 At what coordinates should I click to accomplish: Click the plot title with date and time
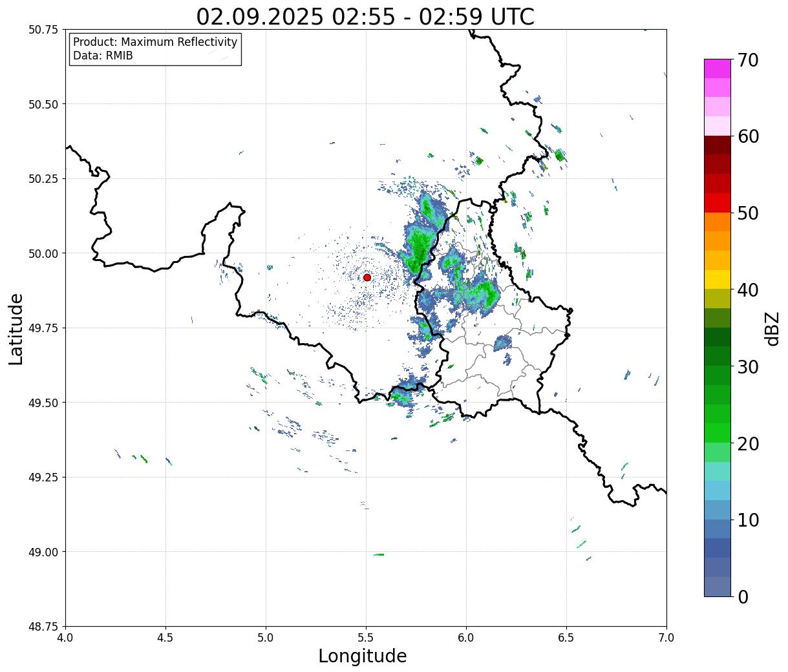(x=365, y=16)
